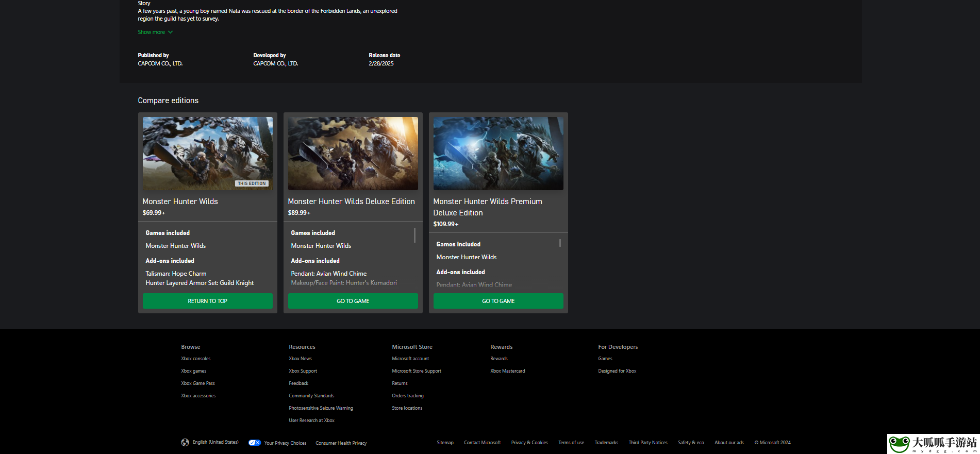
Task: Open Privacy & Cookies link
Action: click(529, 443)
